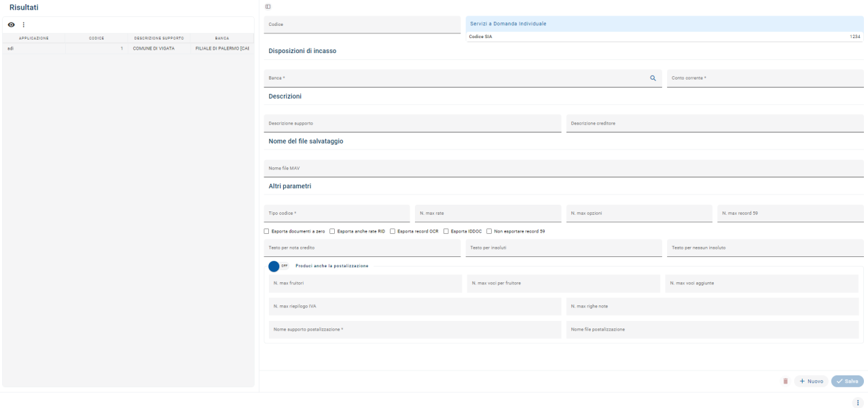Click into the Nome file MAV field
The width and height of the screenshot is (868, 408).
(564, 168)
